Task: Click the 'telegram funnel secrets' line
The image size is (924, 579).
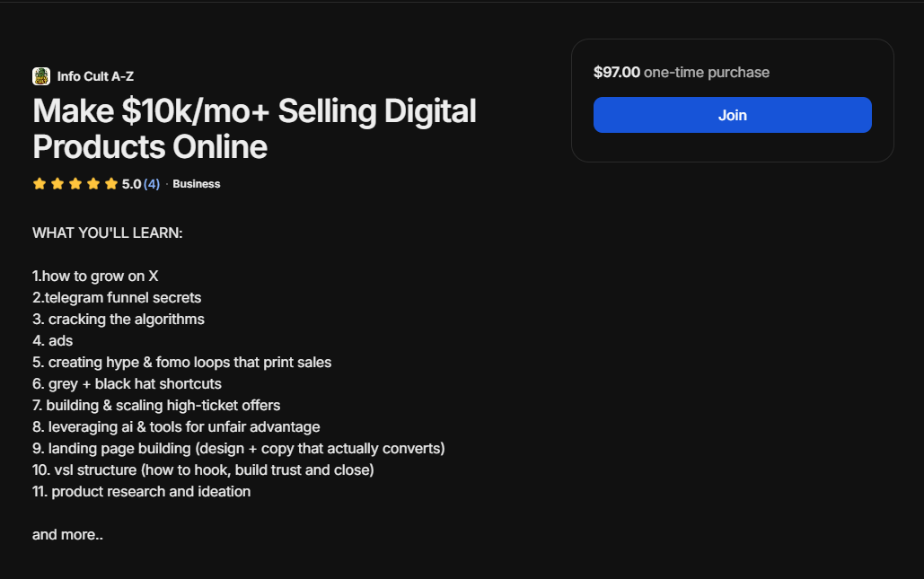Action: 116,297
